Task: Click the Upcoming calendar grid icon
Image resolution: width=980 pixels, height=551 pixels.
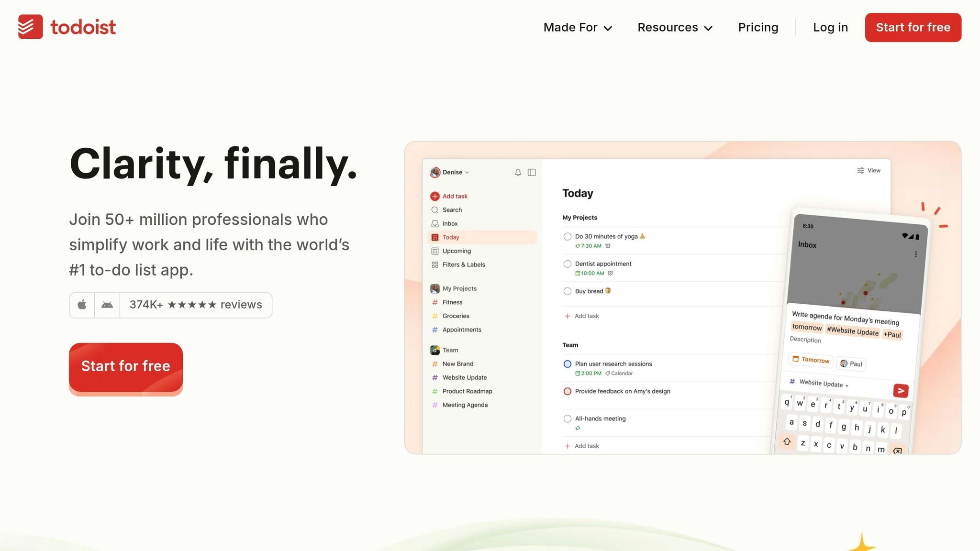Action: (x=434, y=251)
